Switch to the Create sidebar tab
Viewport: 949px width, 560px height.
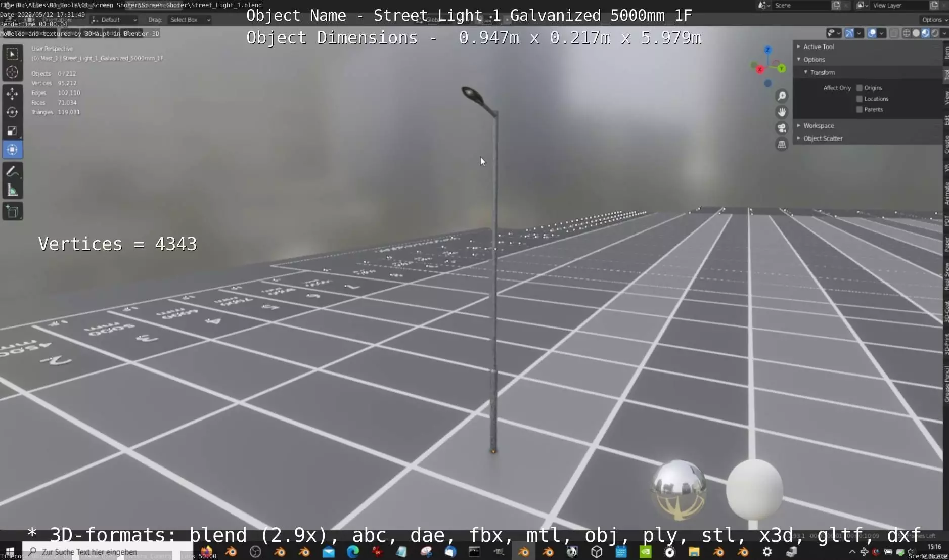point(946,145)
